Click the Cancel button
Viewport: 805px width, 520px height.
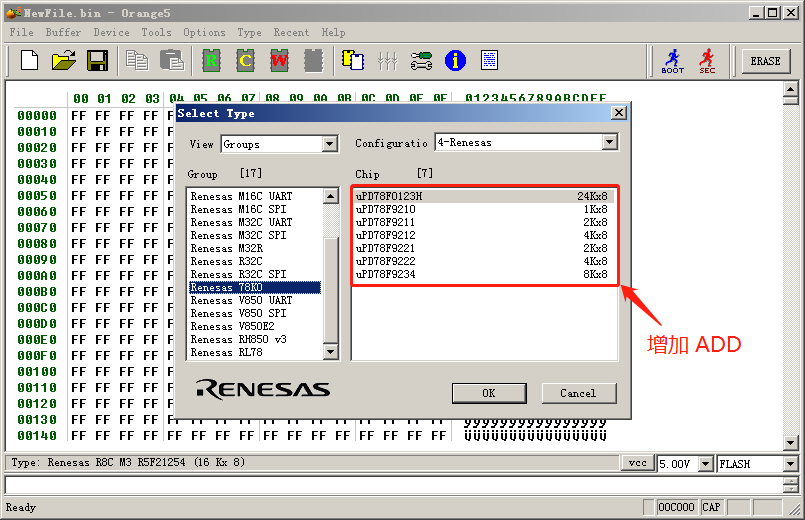click(x=578, y=393)
